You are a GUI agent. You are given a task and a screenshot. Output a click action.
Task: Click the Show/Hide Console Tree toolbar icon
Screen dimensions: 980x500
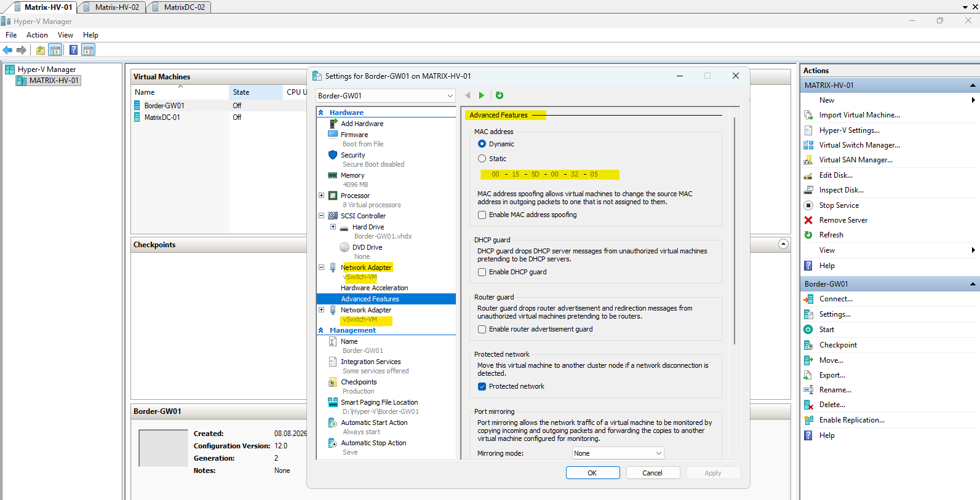coord(55,50)
